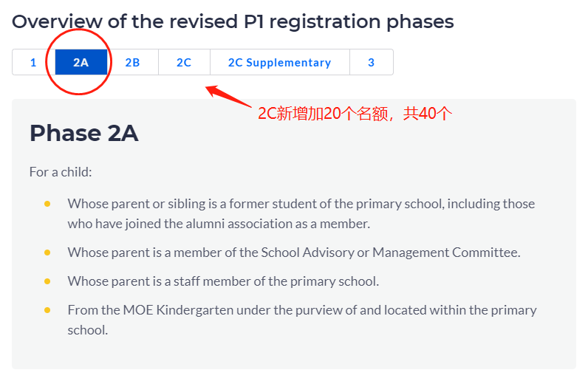The height and width of the screenshot is (381, 588).
Task: Click the School Advisory Committee bullet text
Action: pyautogui.click(x=293, y=253)
